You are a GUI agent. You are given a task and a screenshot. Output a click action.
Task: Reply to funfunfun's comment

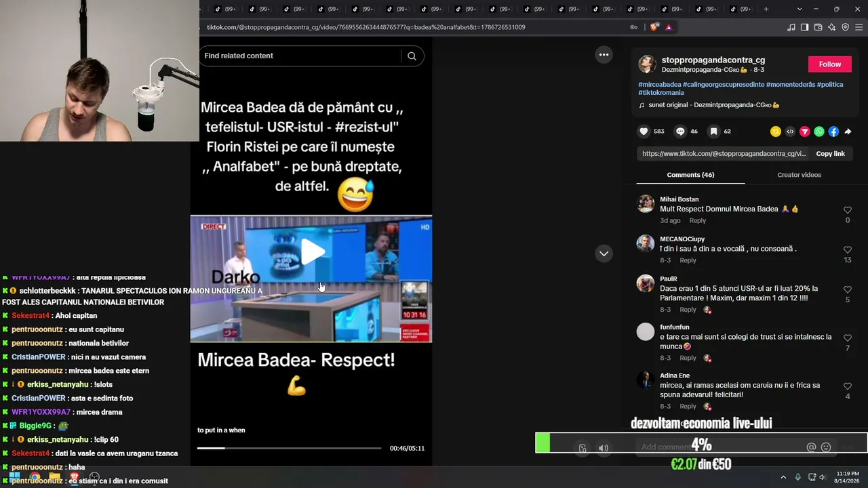pos(688,358)
